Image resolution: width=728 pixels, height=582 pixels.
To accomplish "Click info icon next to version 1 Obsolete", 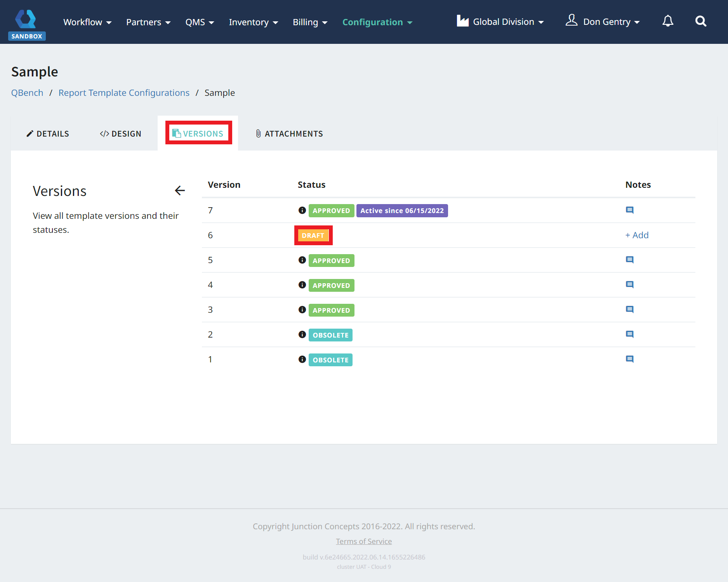I will [x=302, y=359].
